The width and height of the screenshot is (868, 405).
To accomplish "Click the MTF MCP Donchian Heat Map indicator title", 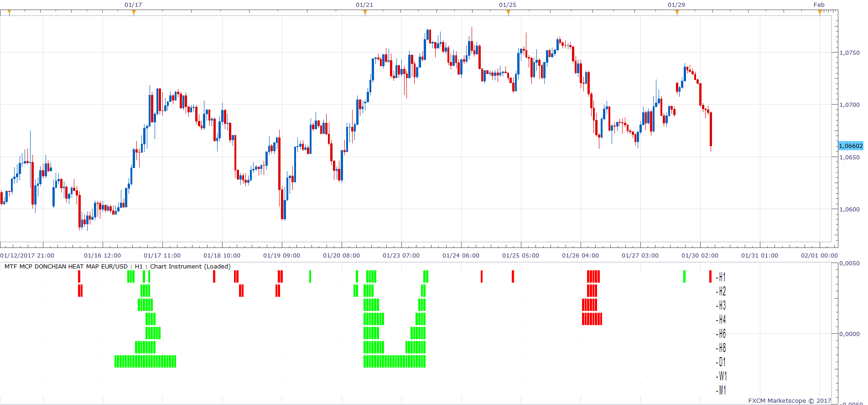I will 118,266.
